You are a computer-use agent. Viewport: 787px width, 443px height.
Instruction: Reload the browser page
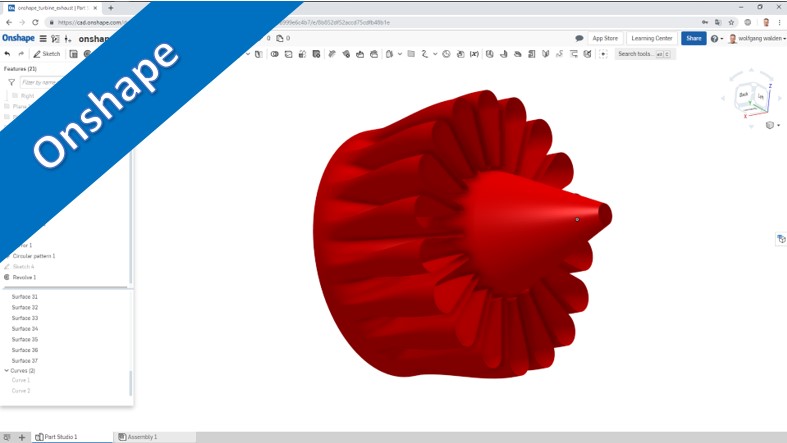pos(35,22)
